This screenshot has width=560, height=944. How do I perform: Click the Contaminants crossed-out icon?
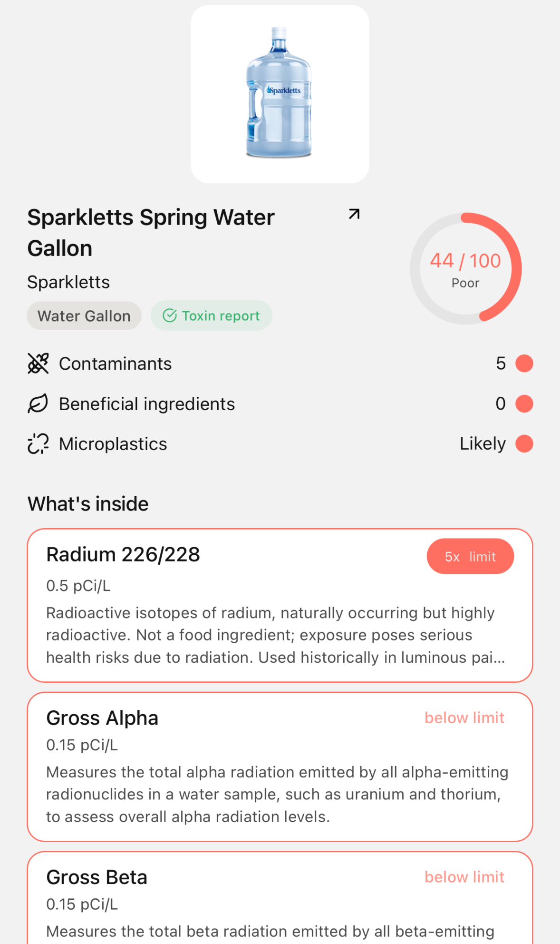[38, 364]
